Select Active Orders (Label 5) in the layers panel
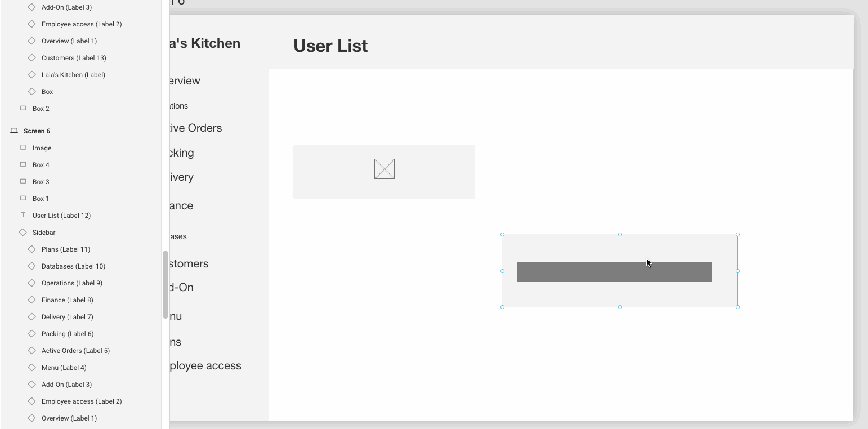Screen dimensions: 868x429 76,350
